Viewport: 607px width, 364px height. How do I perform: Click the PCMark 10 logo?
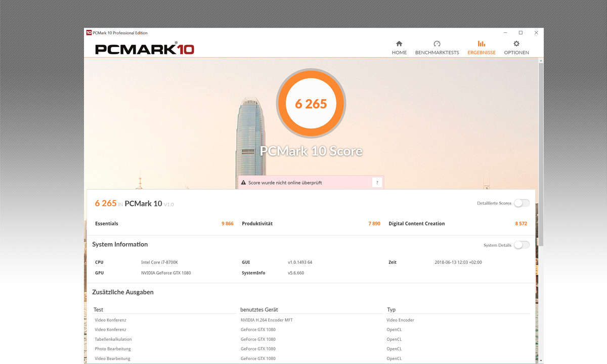145,49
